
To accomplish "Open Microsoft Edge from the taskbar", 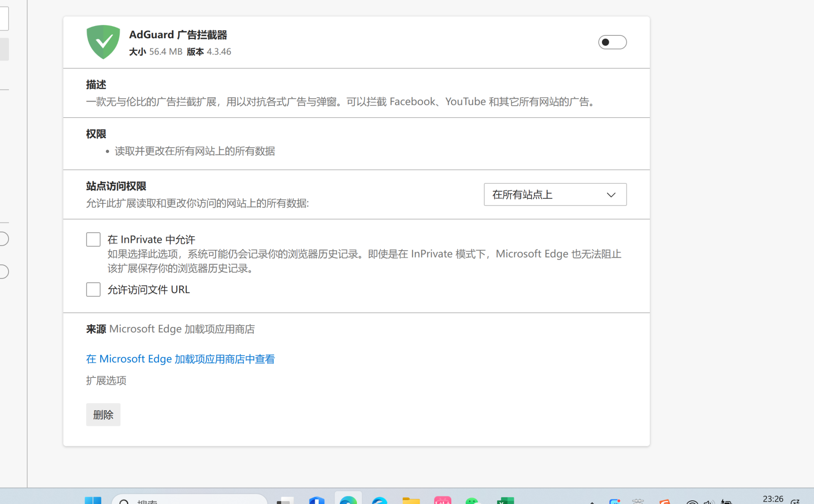I will (x=348, y=501).
